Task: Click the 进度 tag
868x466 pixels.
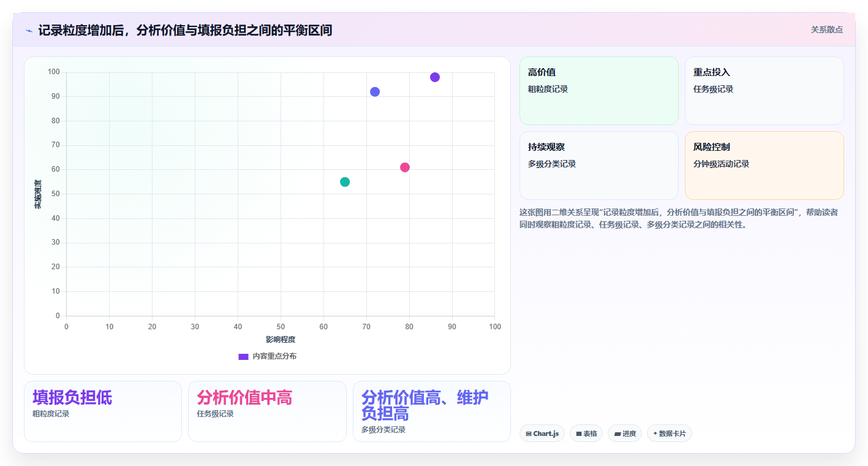Action: tap(625, 434)
